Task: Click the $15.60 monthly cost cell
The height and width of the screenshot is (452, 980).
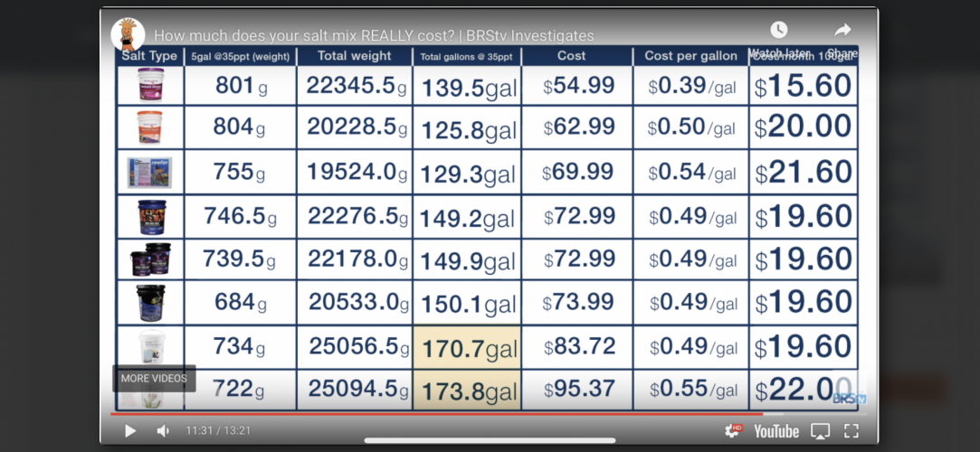Action: click(804, 86)
